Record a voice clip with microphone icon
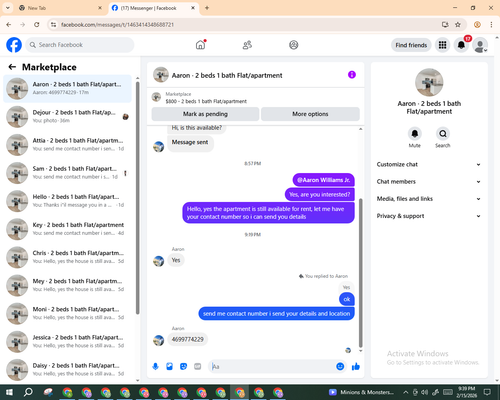 pos(155,367)
